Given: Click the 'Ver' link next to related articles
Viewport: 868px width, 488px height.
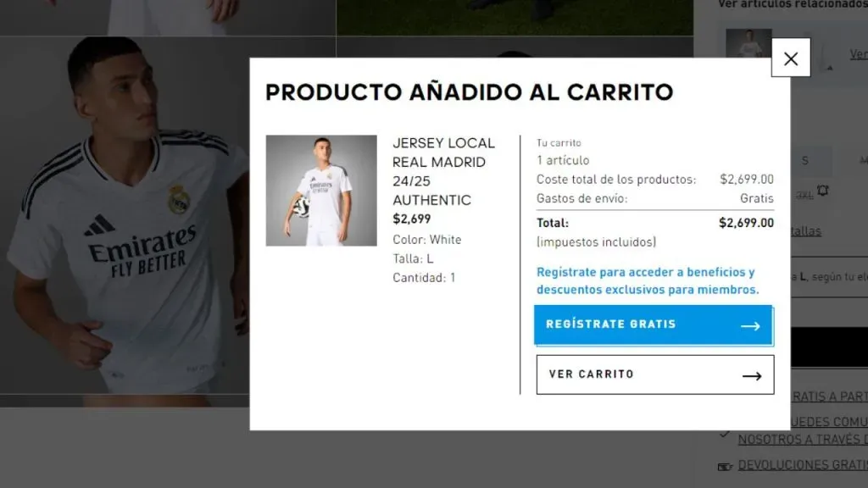Looking at the screenshot, I should click(x=859, y=54).
